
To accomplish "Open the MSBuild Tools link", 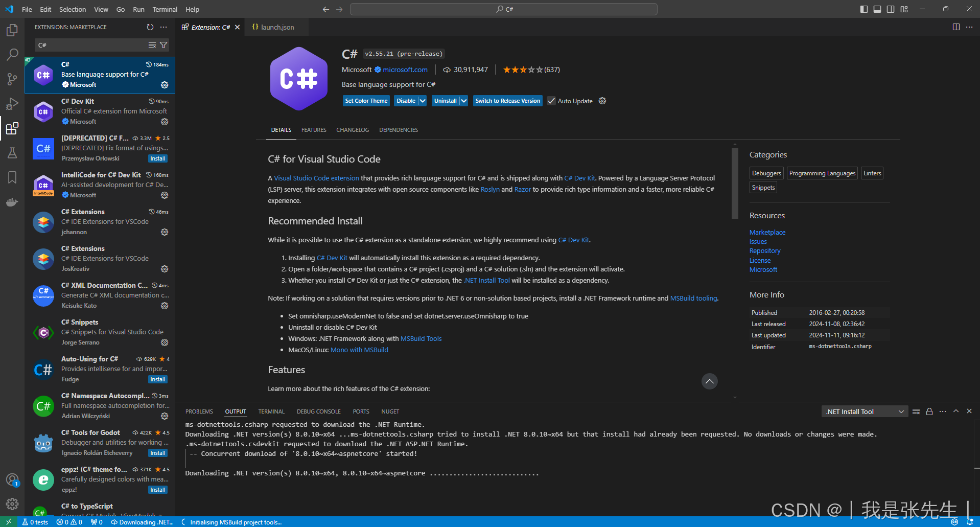I will pos(421,338).
